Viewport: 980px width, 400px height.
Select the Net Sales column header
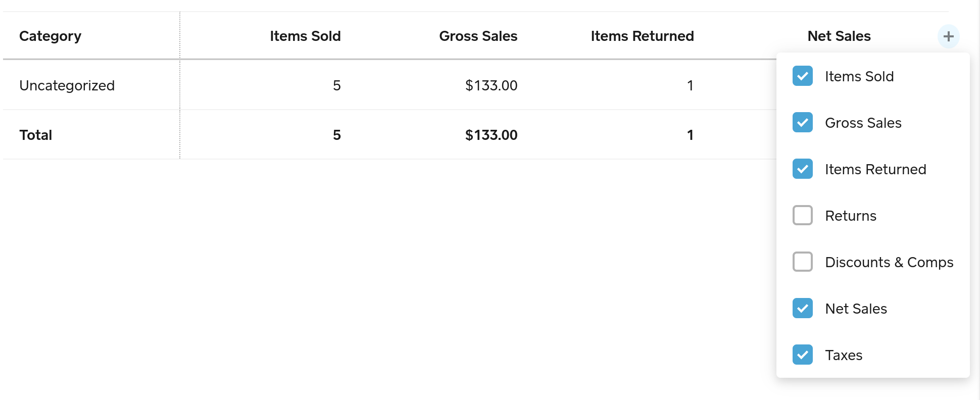click(x=839, y=36)
